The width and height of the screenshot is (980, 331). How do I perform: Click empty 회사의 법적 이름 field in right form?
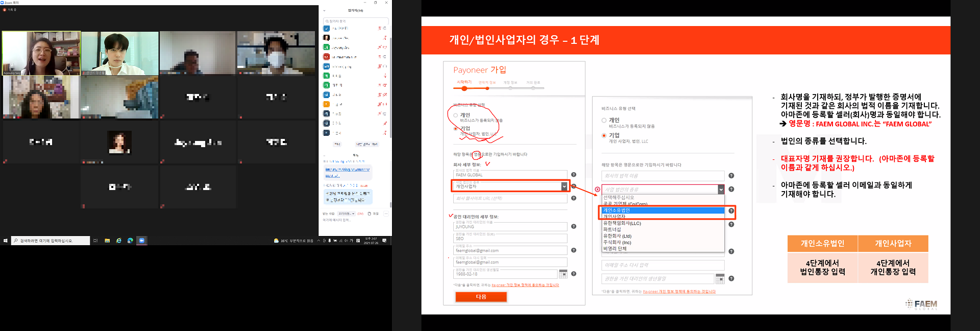663,176
